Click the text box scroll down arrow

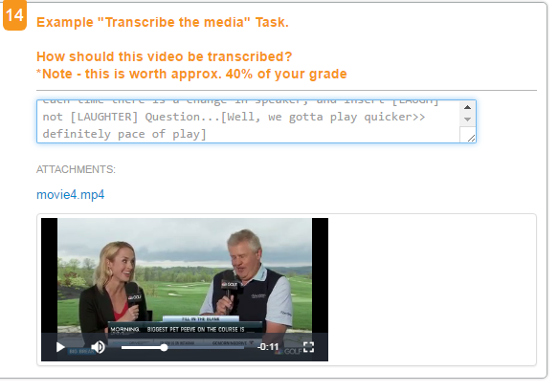(x=468, y=120)
